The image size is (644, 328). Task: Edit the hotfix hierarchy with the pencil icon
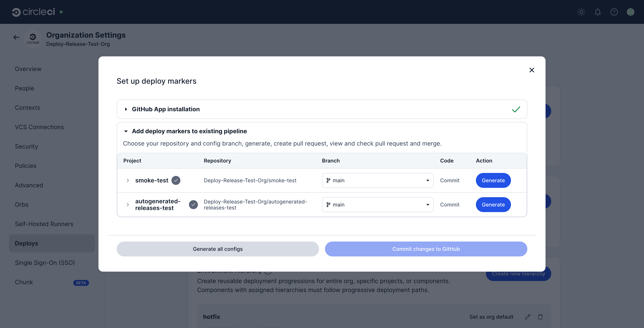[x=528, y=317]
